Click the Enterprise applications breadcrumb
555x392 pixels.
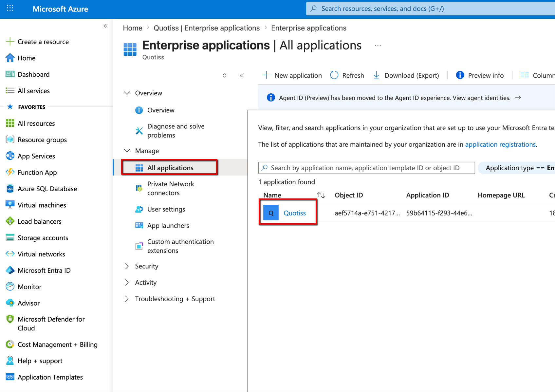(309, 28)
